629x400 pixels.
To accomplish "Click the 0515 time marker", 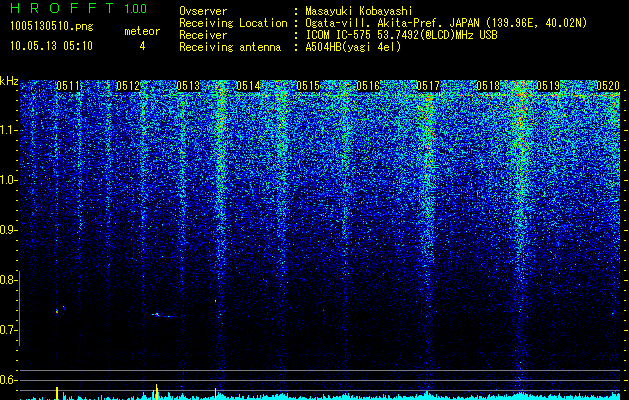I will point(308,86).
